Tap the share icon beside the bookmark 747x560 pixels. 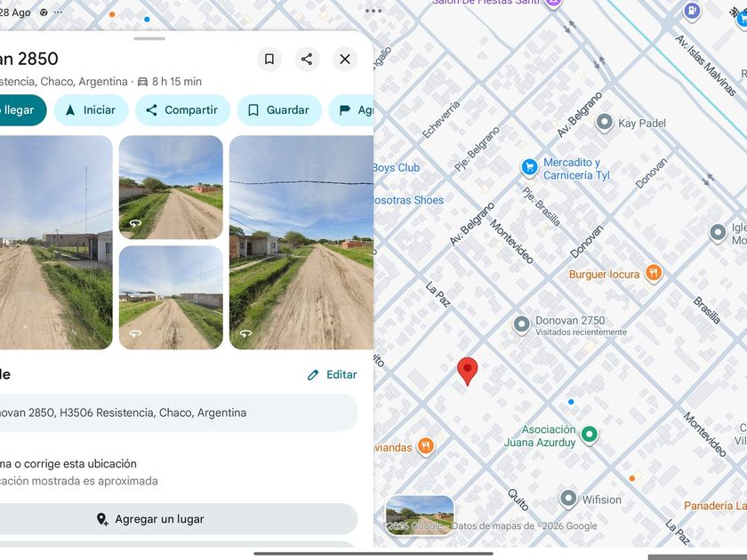[307, 59]
